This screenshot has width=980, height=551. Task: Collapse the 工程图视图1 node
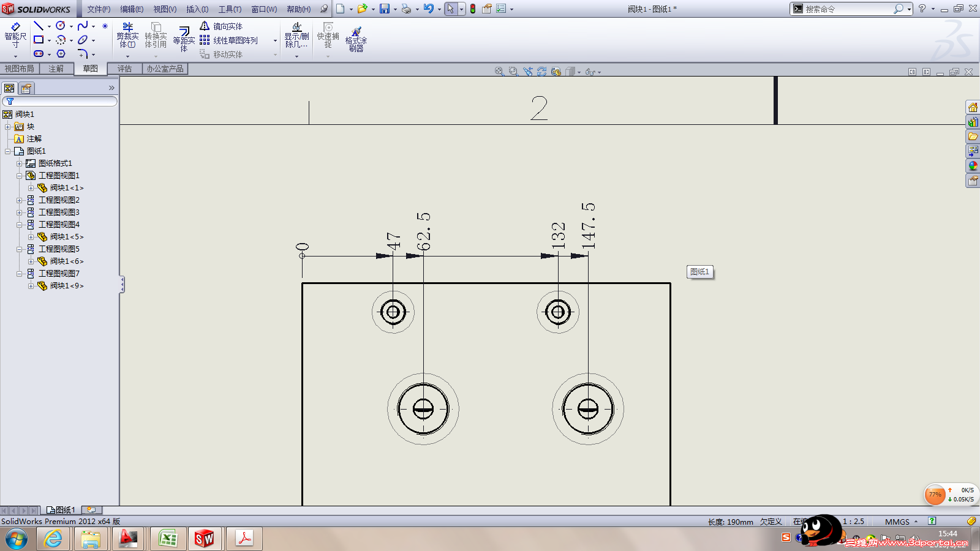(x=19, y=176)
